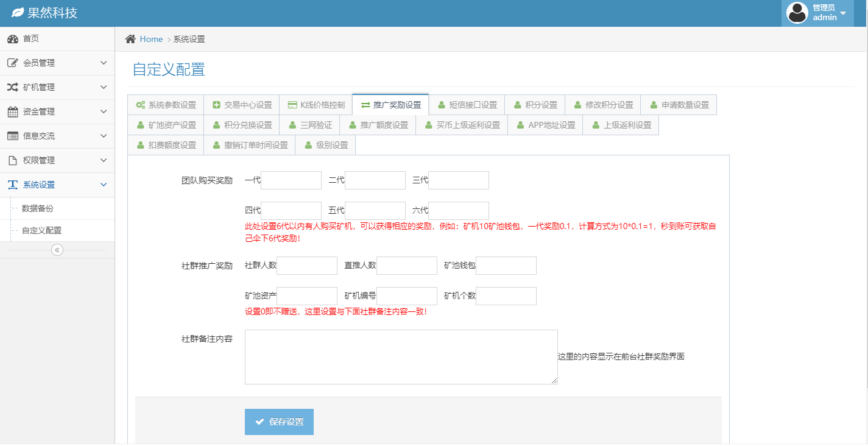This screenshot has width=868, height=446.
Task: Open the 首页 menu item
Action: (x=57, y=39)
